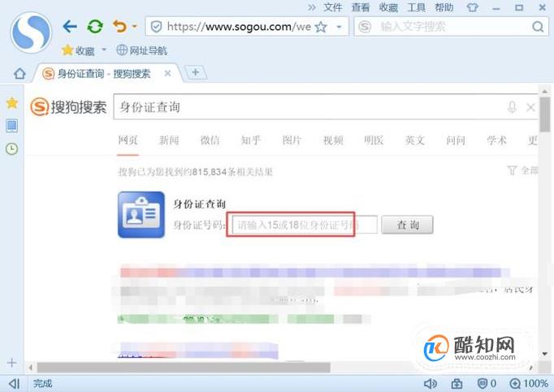Expand the undo icon dropdown arrow
Image resolution: width=554 pixels, height=392 pixels.
point(134,27)
